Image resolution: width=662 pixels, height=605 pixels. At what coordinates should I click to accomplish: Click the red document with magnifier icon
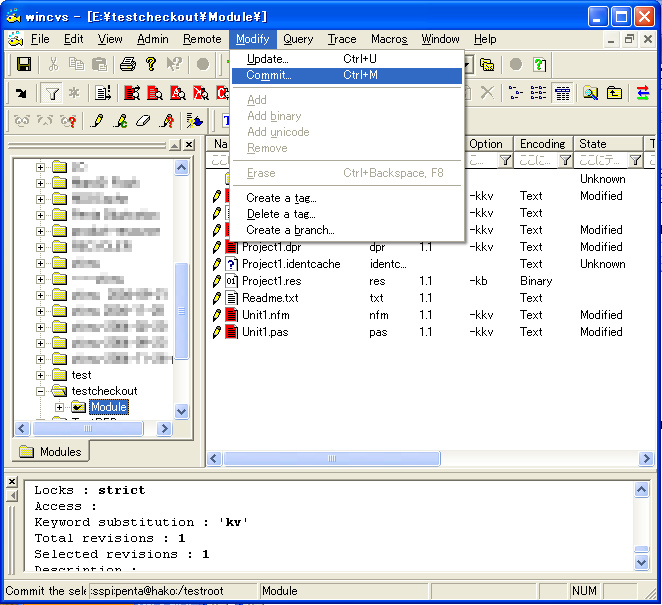(155, 93)
